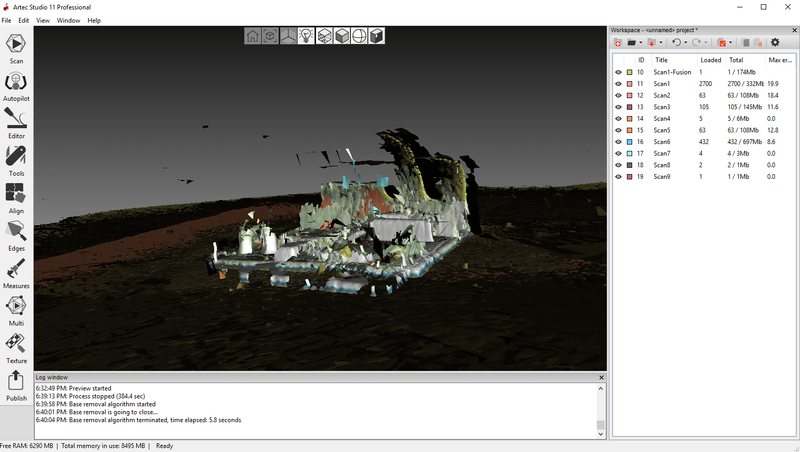This screenshot has width=800, height=452.
Task: Click the home view icon
Action: tap(254, 36)
